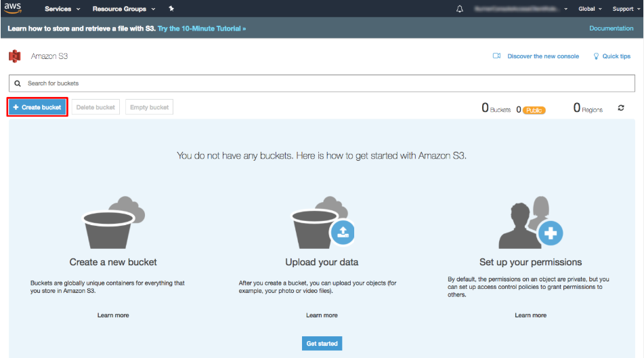Open notifications bell

click(460, 9)
